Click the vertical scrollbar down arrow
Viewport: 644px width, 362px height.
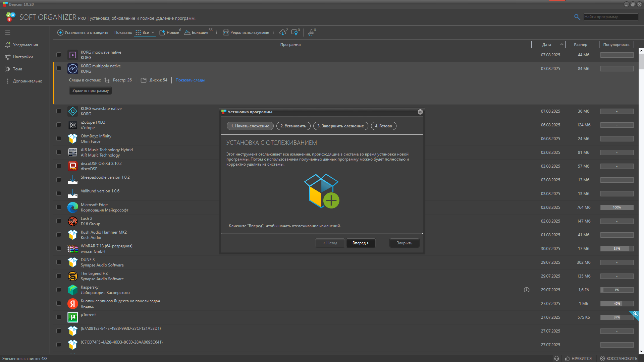click(x=641, y=352)
